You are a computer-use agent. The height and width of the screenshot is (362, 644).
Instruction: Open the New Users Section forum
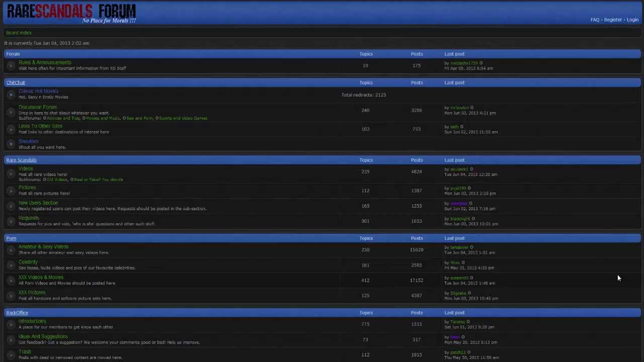pos(38,203)
